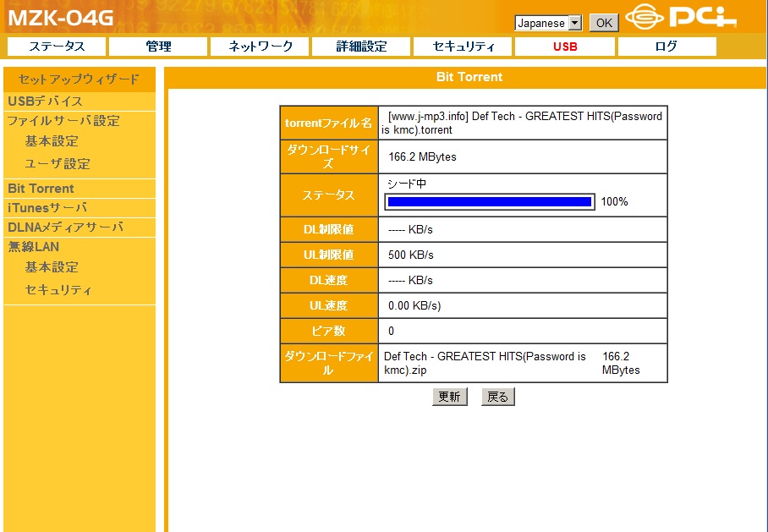Click the 0.00 KB/s) UL speed value
Viewport: 768px width, 532px height.
tap(414, 306)
